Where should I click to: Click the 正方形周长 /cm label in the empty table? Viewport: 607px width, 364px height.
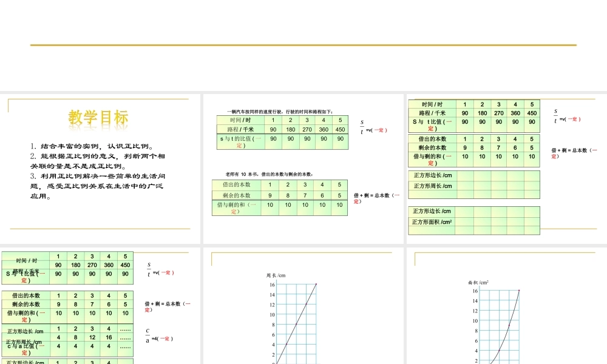[433, 186]
